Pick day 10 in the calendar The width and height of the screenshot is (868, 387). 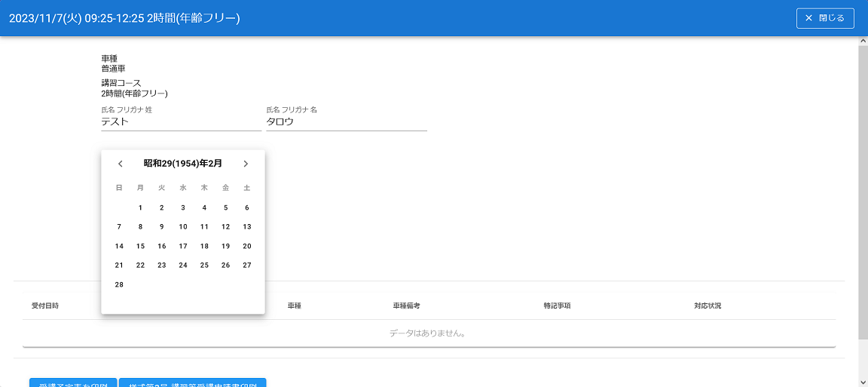(x=183, y=226)
